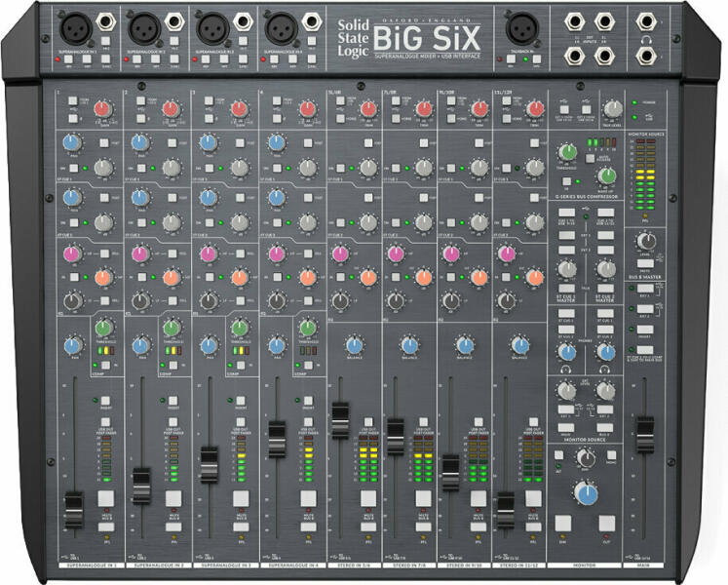Toggle the Insert button beside the main fader
728x585 pixels.
click(x=645, y=329)
